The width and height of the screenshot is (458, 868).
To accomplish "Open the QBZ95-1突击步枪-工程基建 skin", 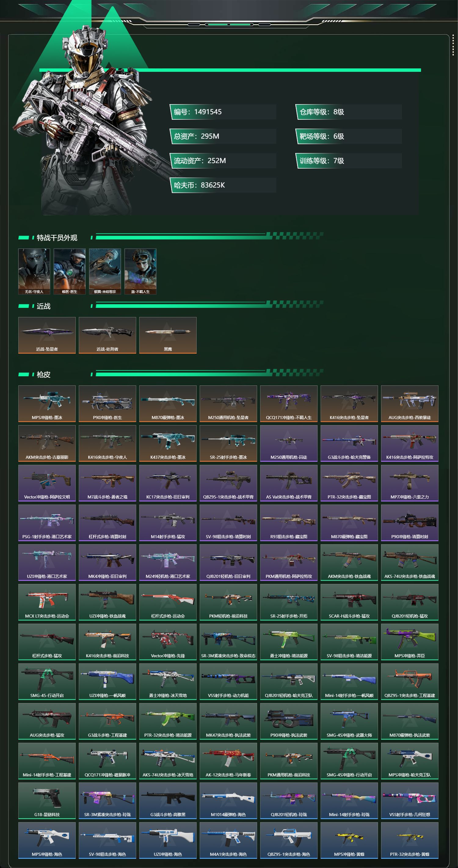I will pyautogui.click(x=409, y=682).
